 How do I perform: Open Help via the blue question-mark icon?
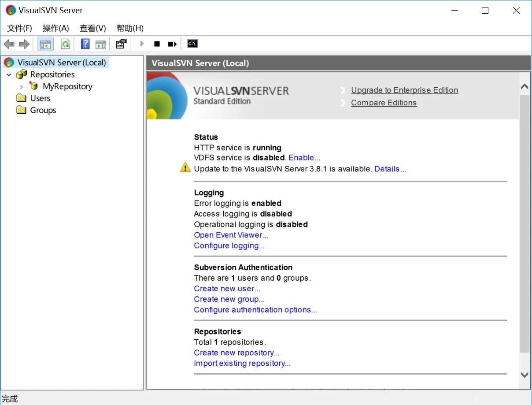pyautogui.click(x=85, y=44)
